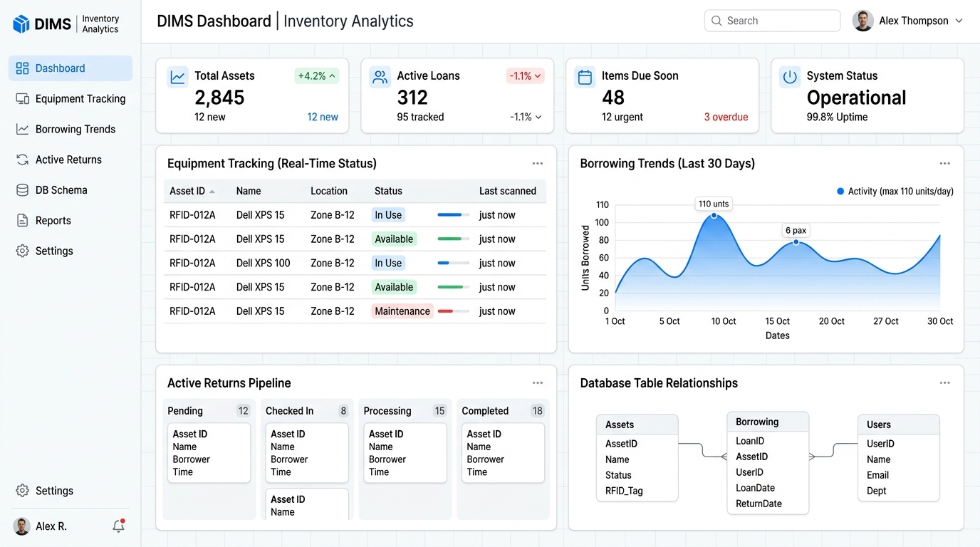
Task: Click the Status column header
Action: coord(388,191)
